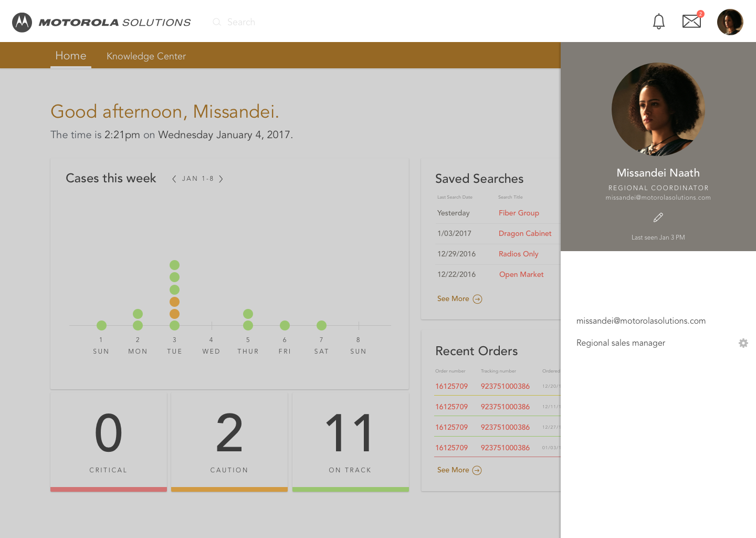Open the Radios Only saved search
The image size is (756, 538).
pos(519,254)
